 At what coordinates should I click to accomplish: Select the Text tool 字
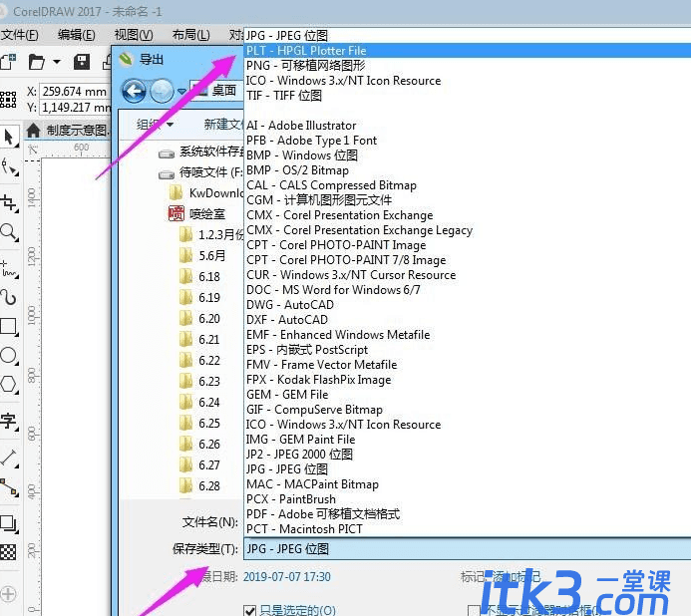tap(9, 422)
